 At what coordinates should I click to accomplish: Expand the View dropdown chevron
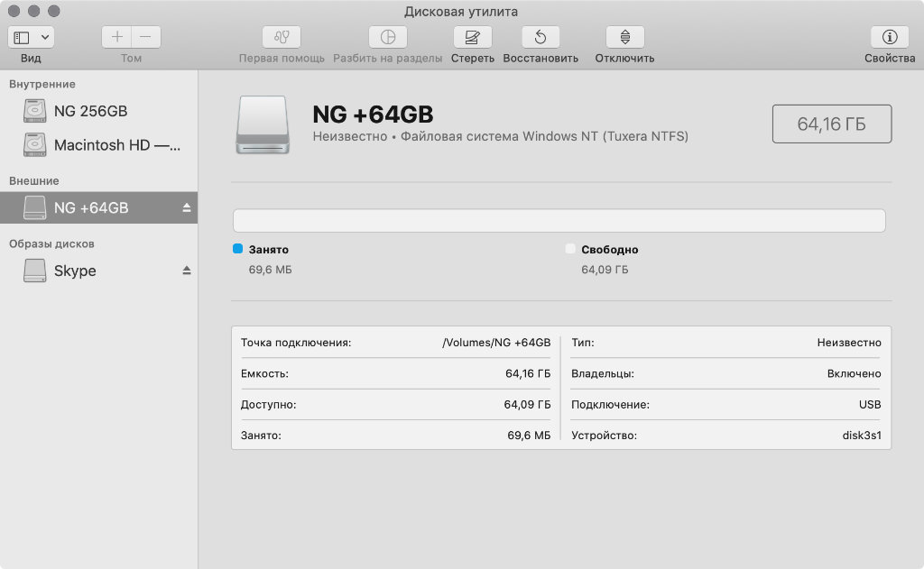(x=45, y=37)
